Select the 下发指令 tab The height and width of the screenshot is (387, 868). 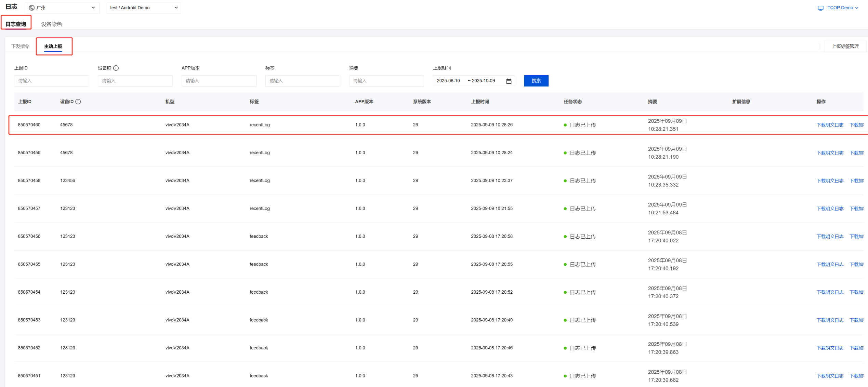pyautogui.click(x=20, y=46)
